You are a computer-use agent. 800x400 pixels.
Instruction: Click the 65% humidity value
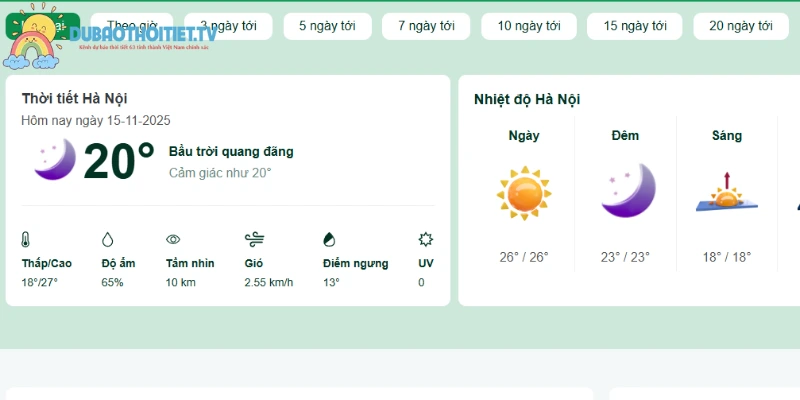click(112, 282)
